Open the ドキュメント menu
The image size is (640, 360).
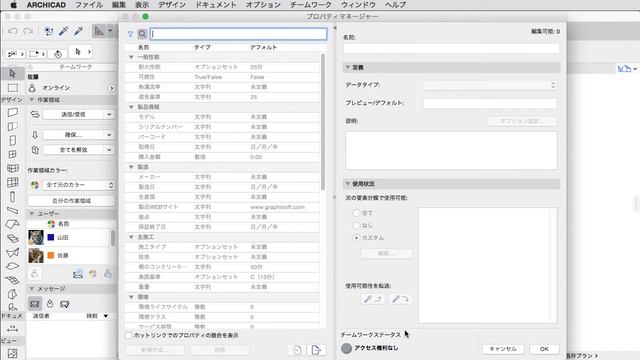point(216,5)
